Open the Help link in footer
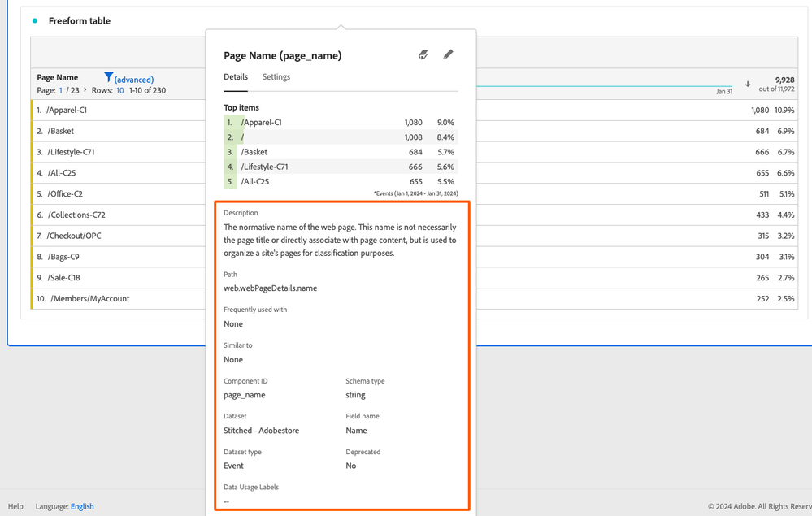 (x=15, y=506)
